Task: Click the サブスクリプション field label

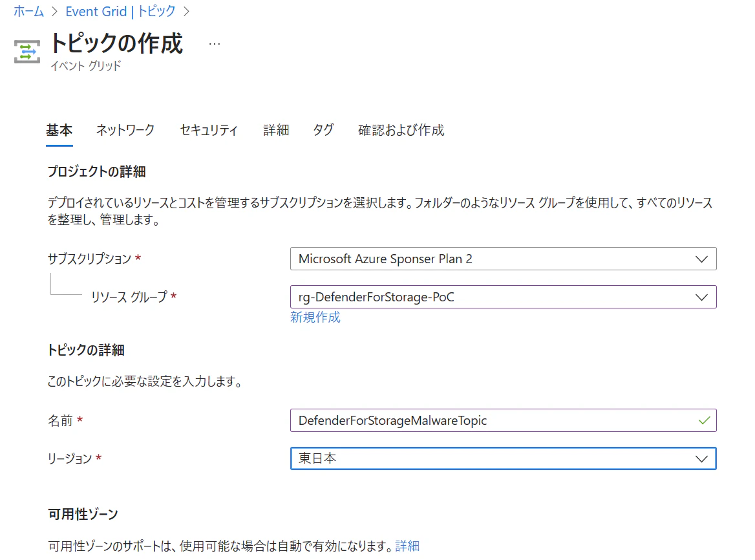Action: [x=90, y=259]
